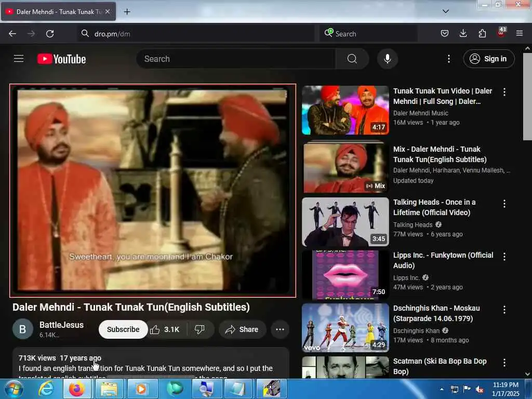Subscribe to BattleJesus channel
Screen dimensions: 532x399
[x=123, y=329]
